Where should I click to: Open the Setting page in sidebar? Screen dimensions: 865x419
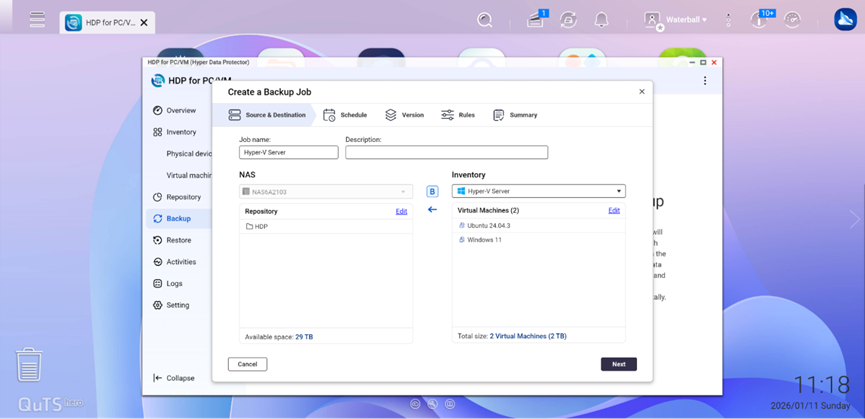coord(177,305)
